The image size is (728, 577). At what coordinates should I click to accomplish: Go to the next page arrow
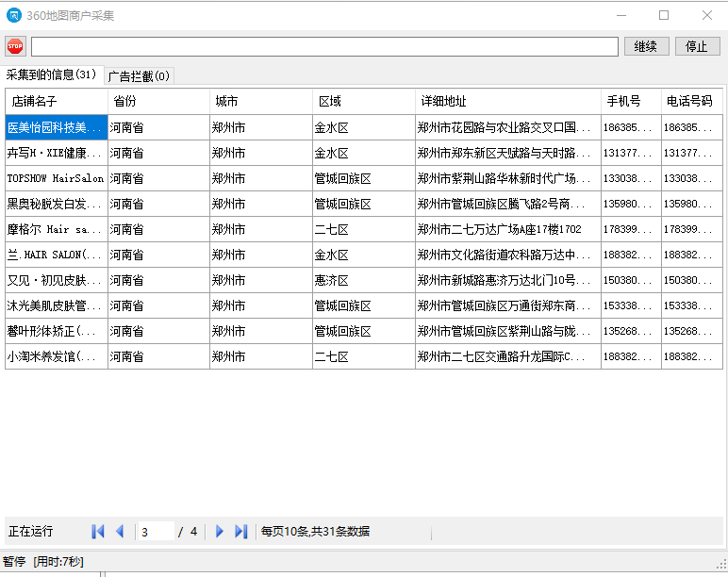click(x=220, y=532)
